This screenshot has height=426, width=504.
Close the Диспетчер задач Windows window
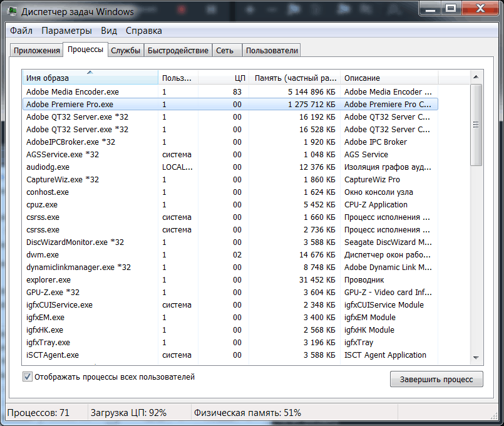point(481,8)
